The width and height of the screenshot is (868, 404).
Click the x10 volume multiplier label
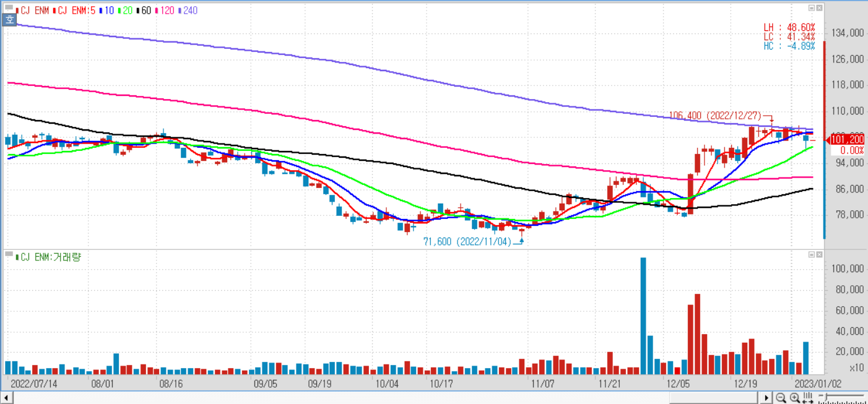[857, 367]
